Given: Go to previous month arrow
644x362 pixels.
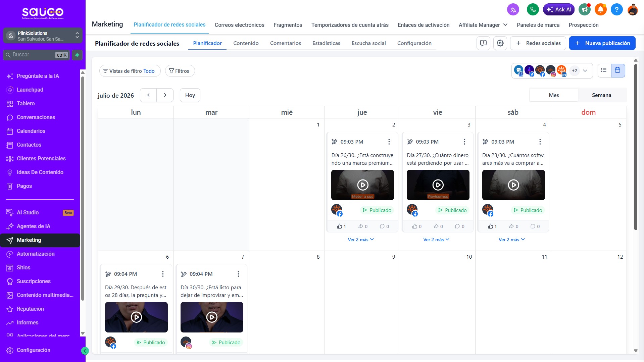Looking at the screenshot, I should point(148,95).
